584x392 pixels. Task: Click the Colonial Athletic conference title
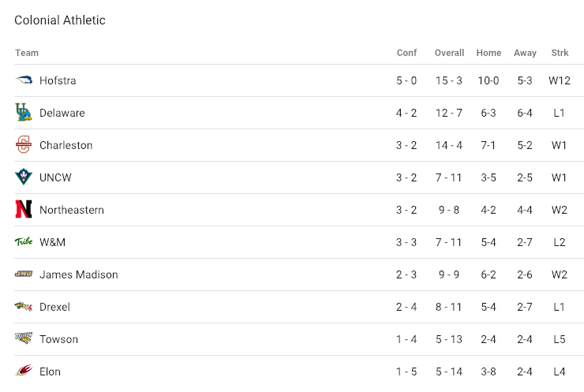pos(60,21)
